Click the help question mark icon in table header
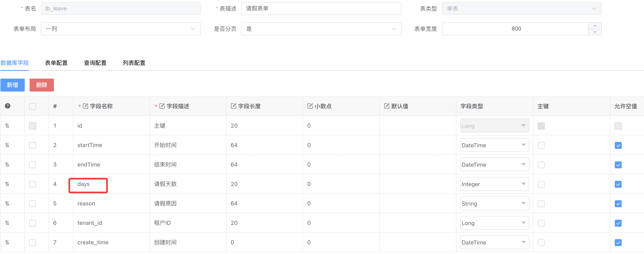 (7, 106)
